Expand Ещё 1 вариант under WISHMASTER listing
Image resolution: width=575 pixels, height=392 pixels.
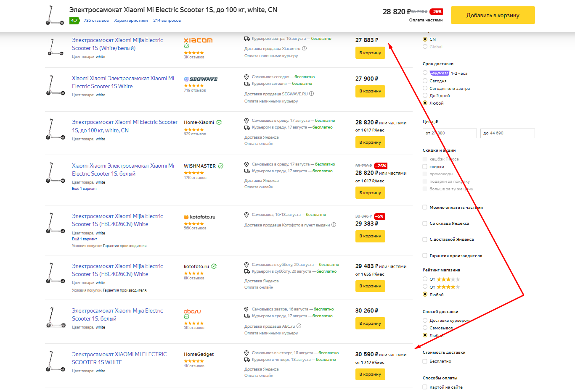84,189
